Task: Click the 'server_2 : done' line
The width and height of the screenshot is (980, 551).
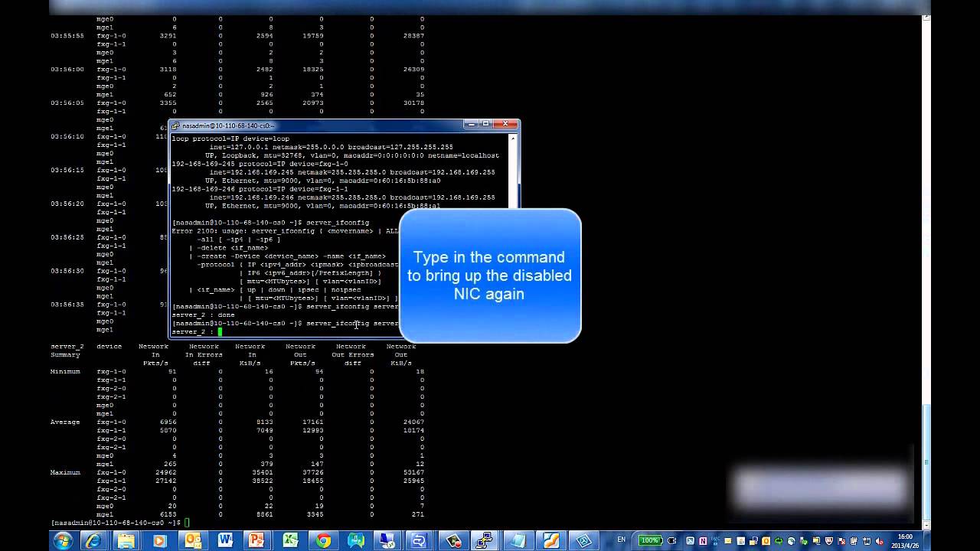Action: pos(203,315)
